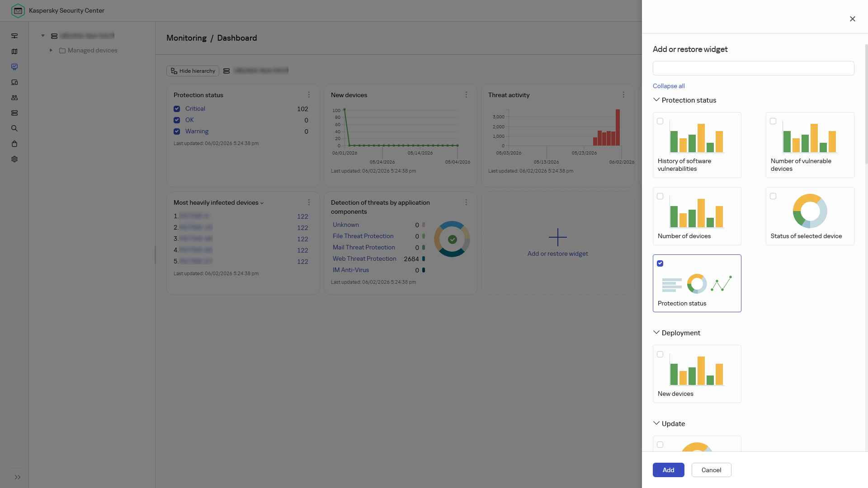This screenshot has width=868, height=488.
Task: Click the Cancel button
Action: click(711, 470)
